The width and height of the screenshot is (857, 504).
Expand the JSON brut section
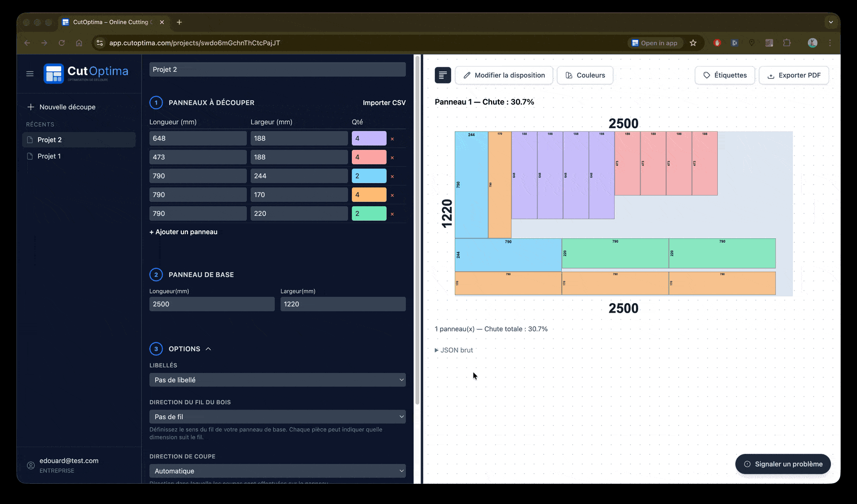click(x=453, y=350)
